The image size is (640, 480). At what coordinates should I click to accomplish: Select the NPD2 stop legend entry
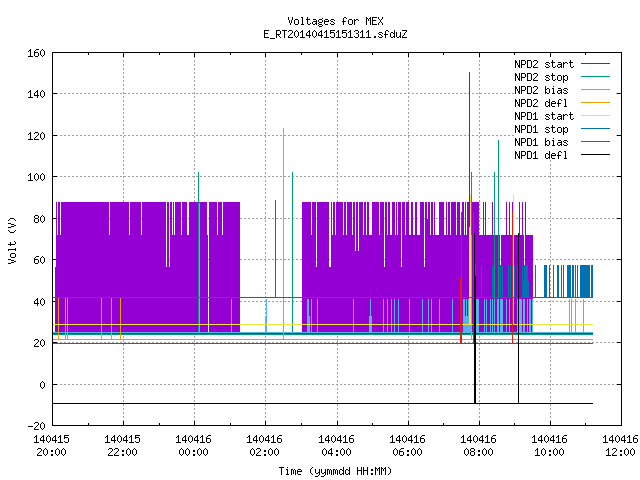tap(541, 77)
